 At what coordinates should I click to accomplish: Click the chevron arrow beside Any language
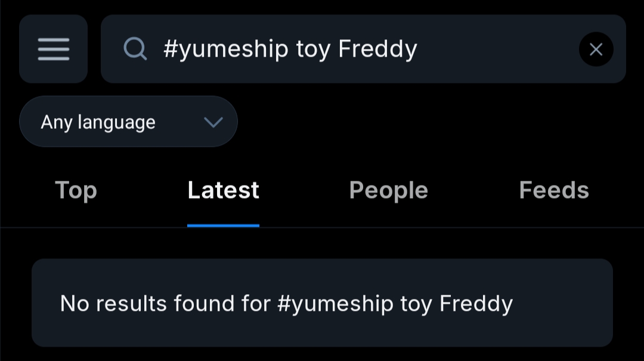click(x=213, y=122)
